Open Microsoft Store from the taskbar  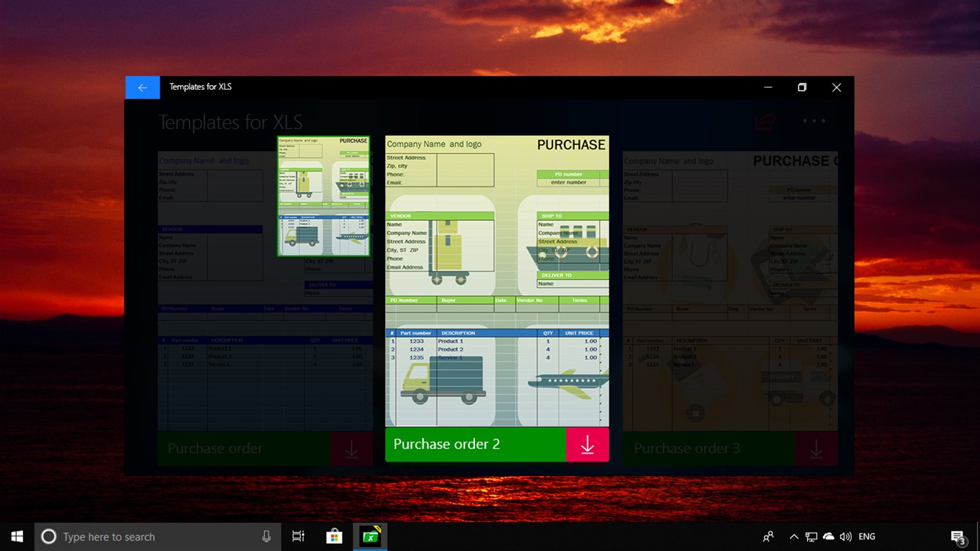[x=333, y=536]
